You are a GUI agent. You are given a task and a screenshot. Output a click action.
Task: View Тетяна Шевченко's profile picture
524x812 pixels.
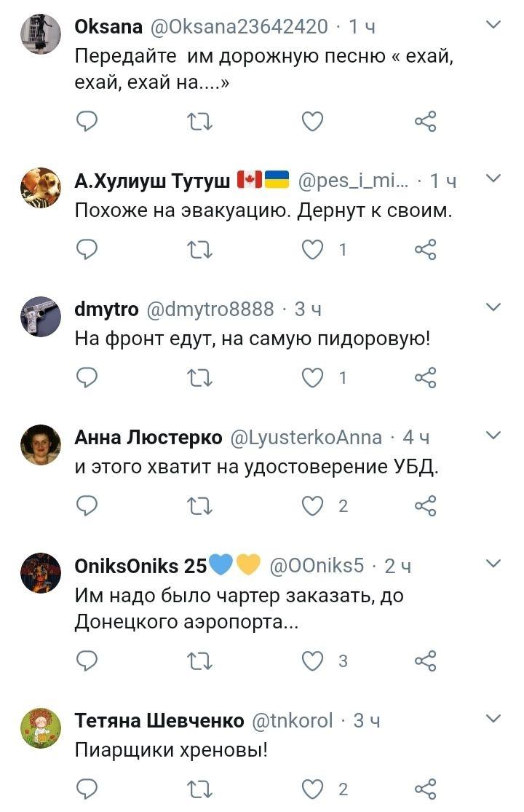(40, 728)
